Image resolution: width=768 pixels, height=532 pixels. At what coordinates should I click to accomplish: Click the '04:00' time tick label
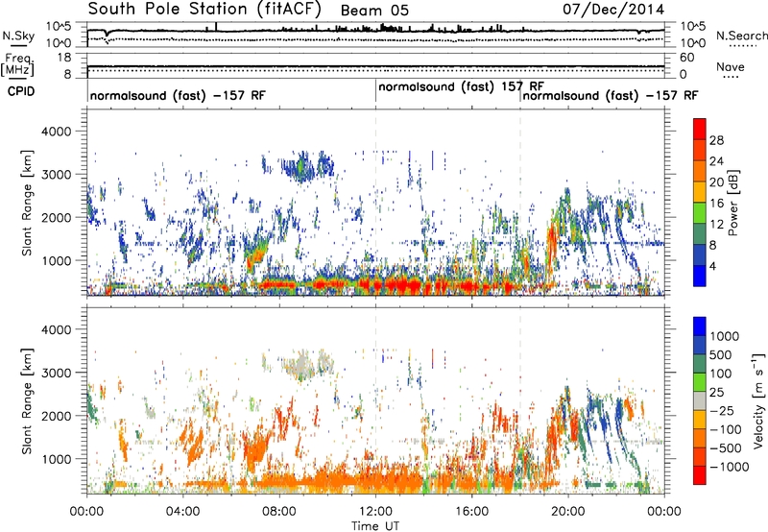tap(182, 512)
